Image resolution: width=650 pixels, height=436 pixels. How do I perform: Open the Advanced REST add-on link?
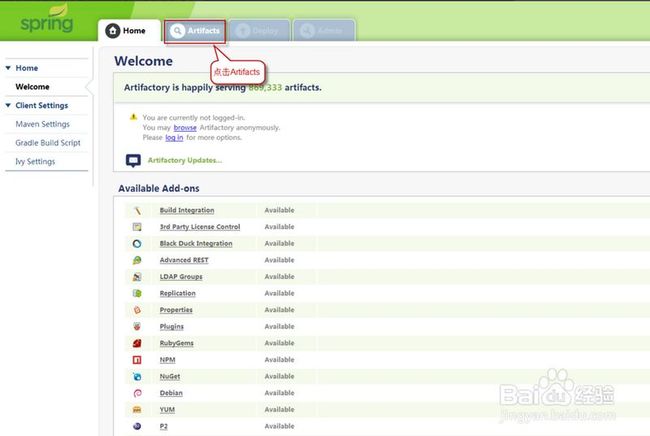click(184, 260)
